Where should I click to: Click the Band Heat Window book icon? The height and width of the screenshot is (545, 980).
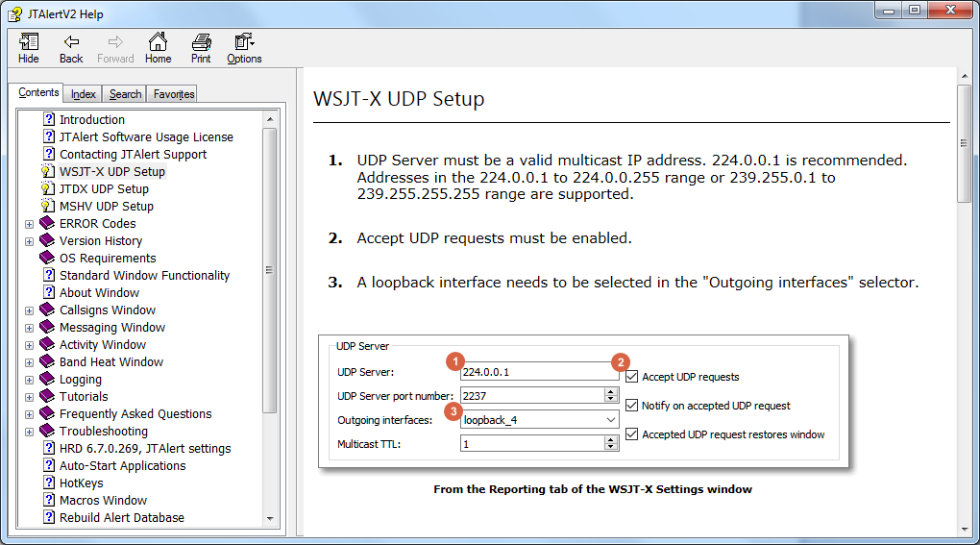coord(47,361)
